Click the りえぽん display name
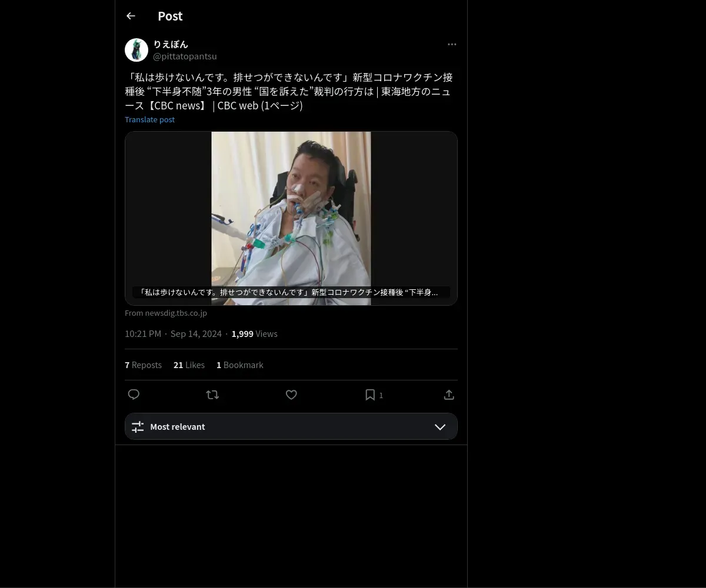The height and width of the screenshot is (588, 706). 171,44
